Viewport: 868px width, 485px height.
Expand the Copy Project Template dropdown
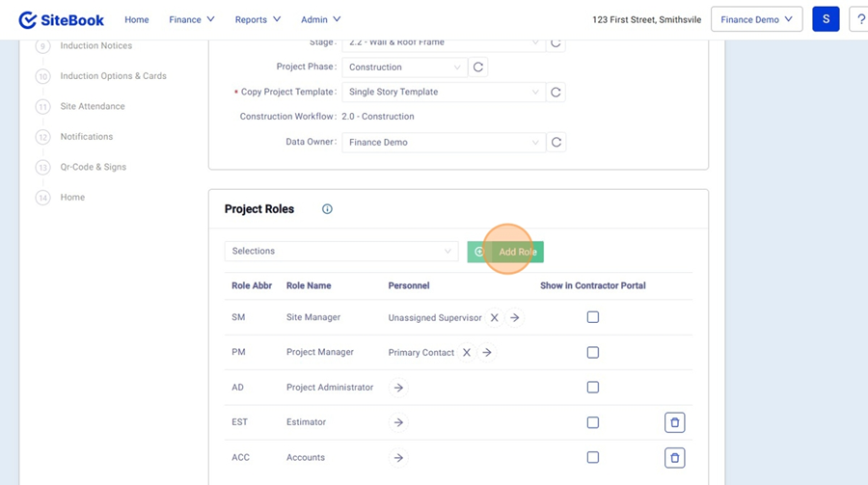point(443,93)
